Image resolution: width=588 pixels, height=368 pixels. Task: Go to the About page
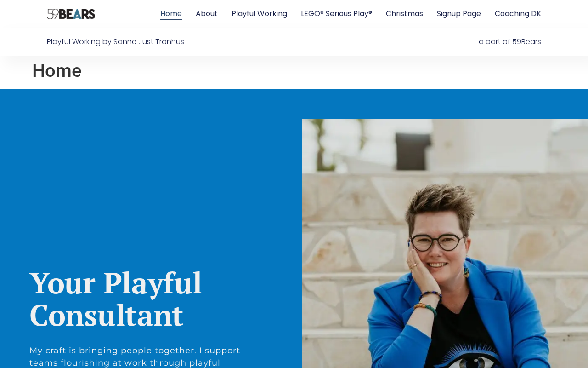(x=207, y=14)
